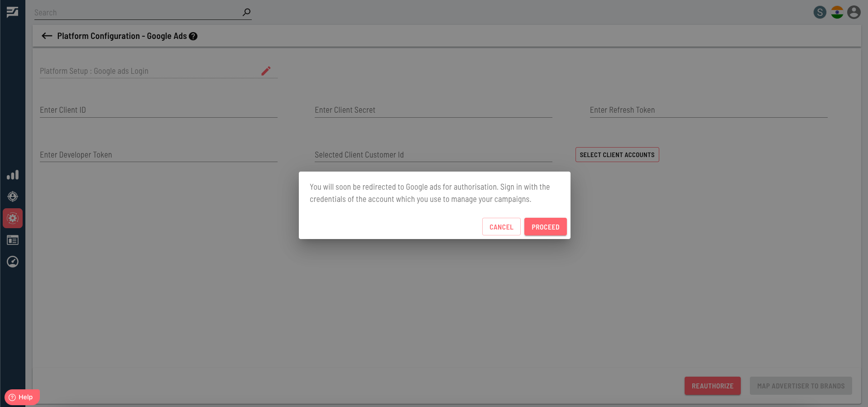
Task: Click PROCEED in the dialog
Action: [546, 227]
